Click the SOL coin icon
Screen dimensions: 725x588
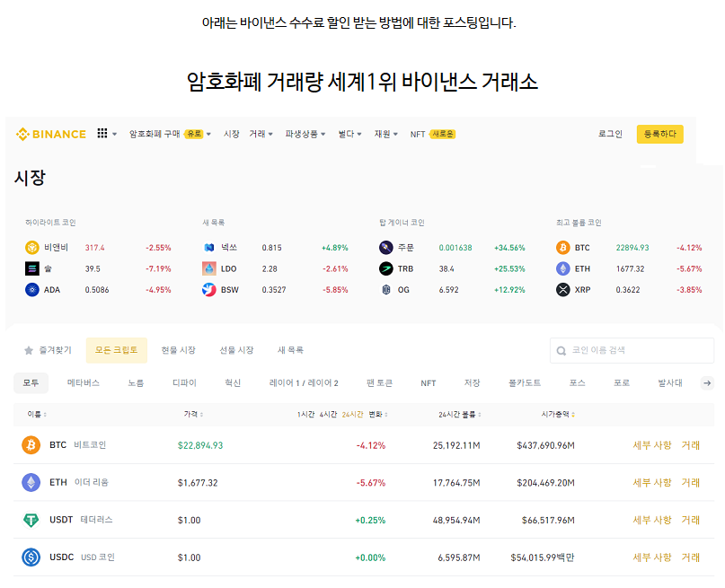32,268
